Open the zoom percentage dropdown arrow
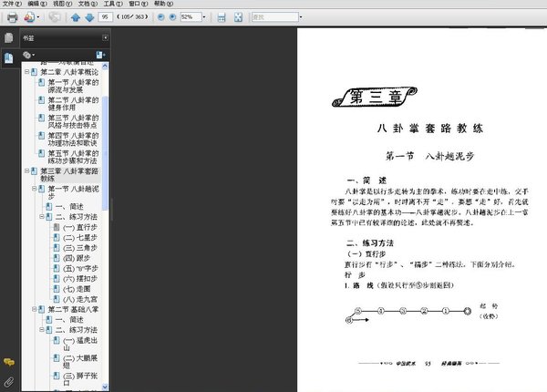This screenshot has height=392, width=547. 204,16
